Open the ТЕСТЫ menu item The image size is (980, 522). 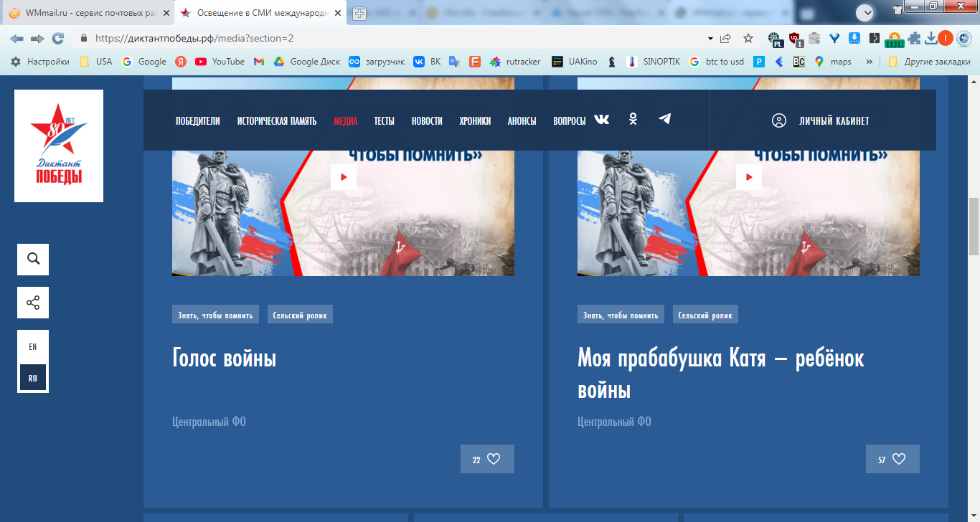click(x=385, y=121)
